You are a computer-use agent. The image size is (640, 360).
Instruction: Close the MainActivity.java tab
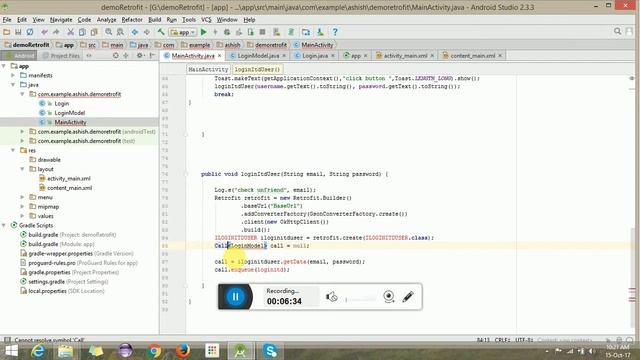pyautogui.click(x=220, y=56)
